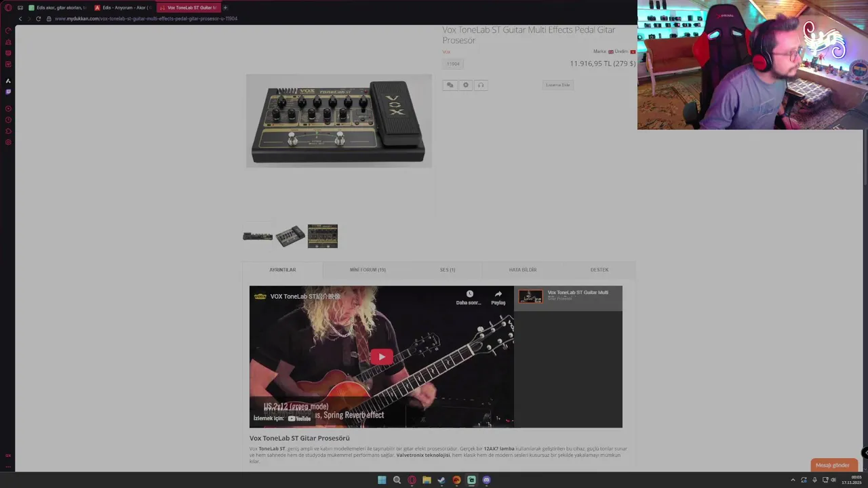Open the sidebar settings gear icon
Screen dimensions: 868x488
(8, 142)
